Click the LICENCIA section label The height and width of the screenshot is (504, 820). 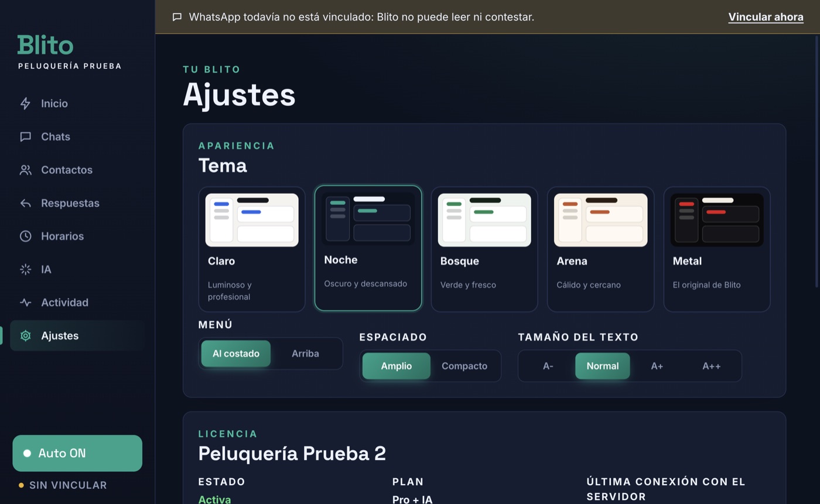228,434
